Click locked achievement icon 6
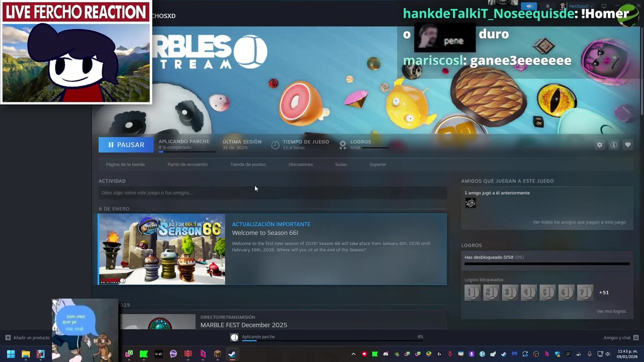Screen dimensions: 644x362 [566, 292]
